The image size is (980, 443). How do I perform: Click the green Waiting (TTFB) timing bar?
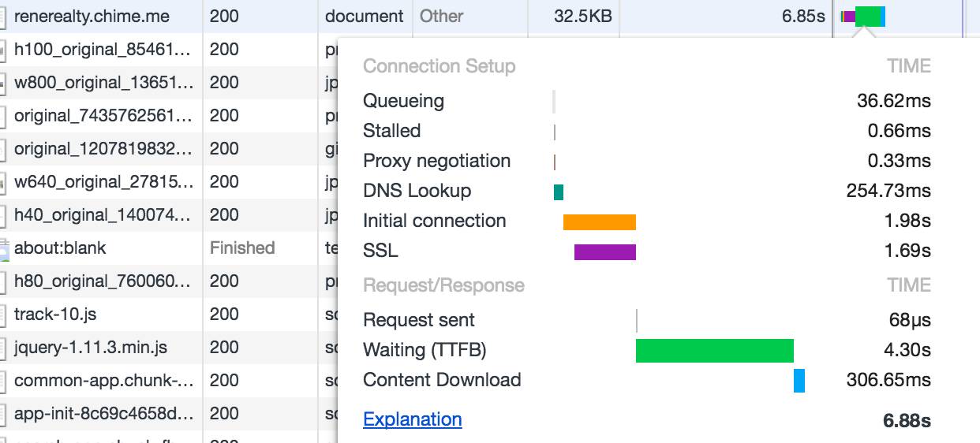[x=714, y=350]
